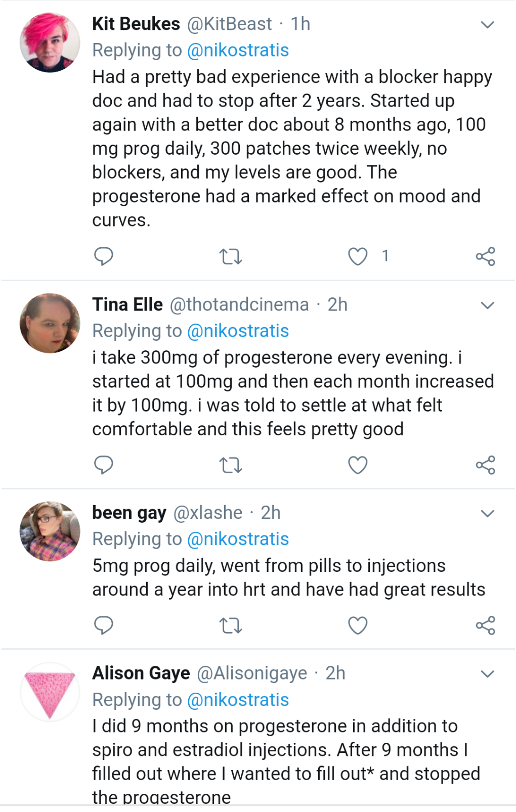This screenshot has width=516, height=812.
Task: Open dropdown menu on been gay's tweet
Action: coord(487,514)
